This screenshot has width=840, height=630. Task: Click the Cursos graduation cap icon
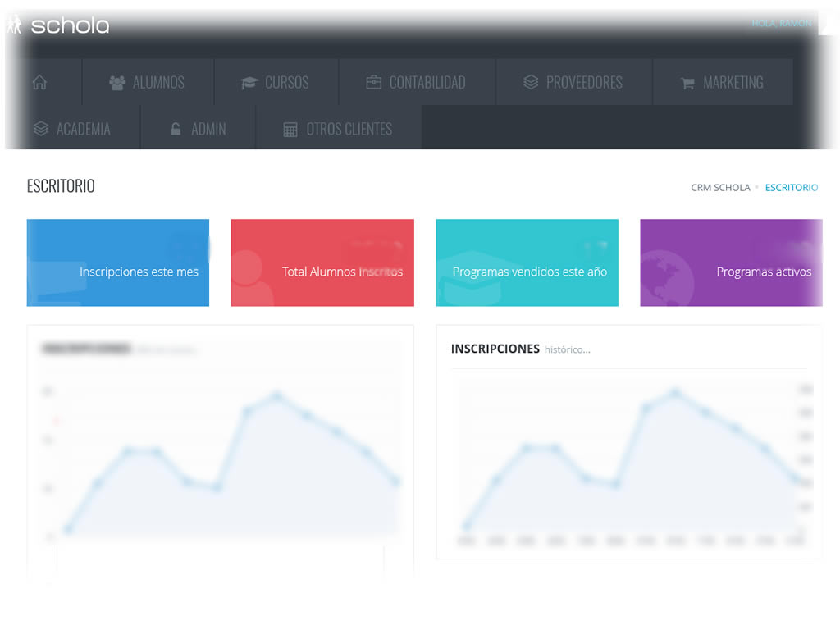point(249,83)
